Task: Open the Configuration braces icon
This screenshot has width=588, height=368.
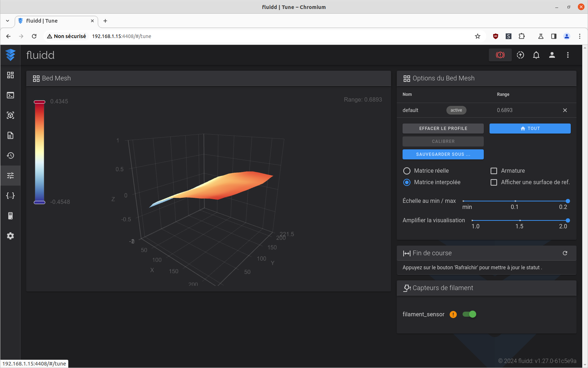Action: coord(10,196)
